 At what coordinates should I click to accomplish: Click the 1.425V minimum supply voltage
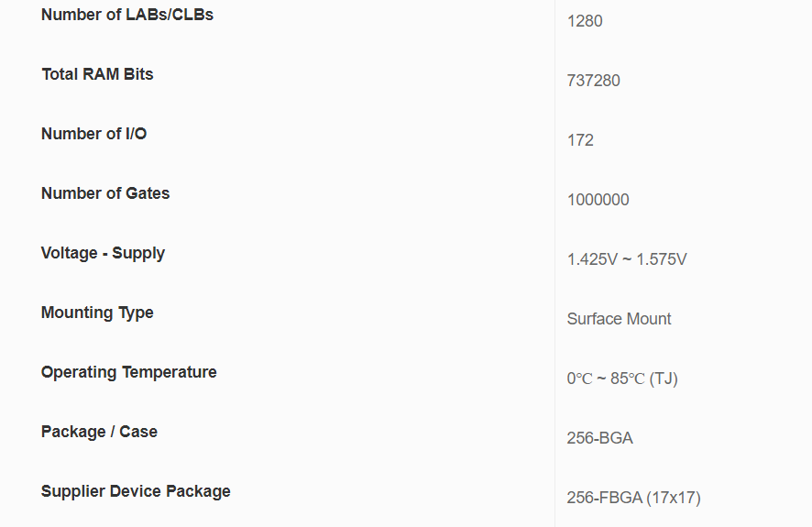click(592, 259)
